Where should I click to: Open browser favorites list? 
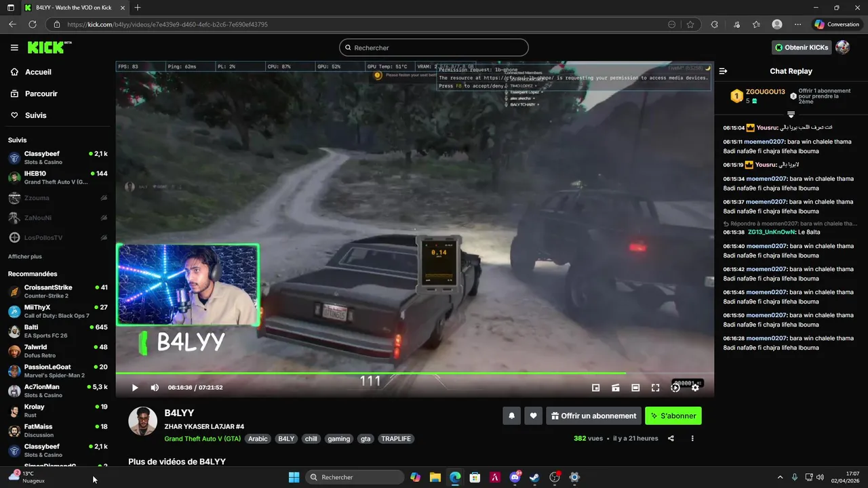[x=756, y=24]
